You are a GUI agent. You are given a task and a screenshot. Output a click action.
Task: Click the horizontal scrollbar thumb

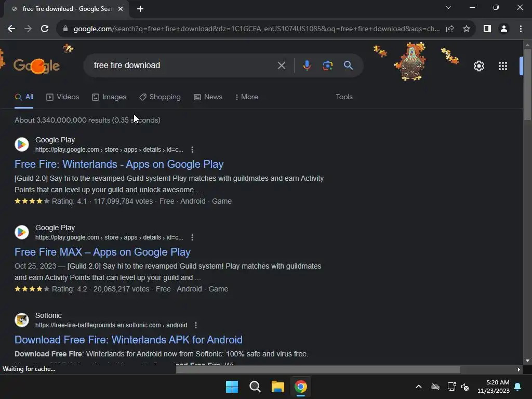[x=318, y=370]
